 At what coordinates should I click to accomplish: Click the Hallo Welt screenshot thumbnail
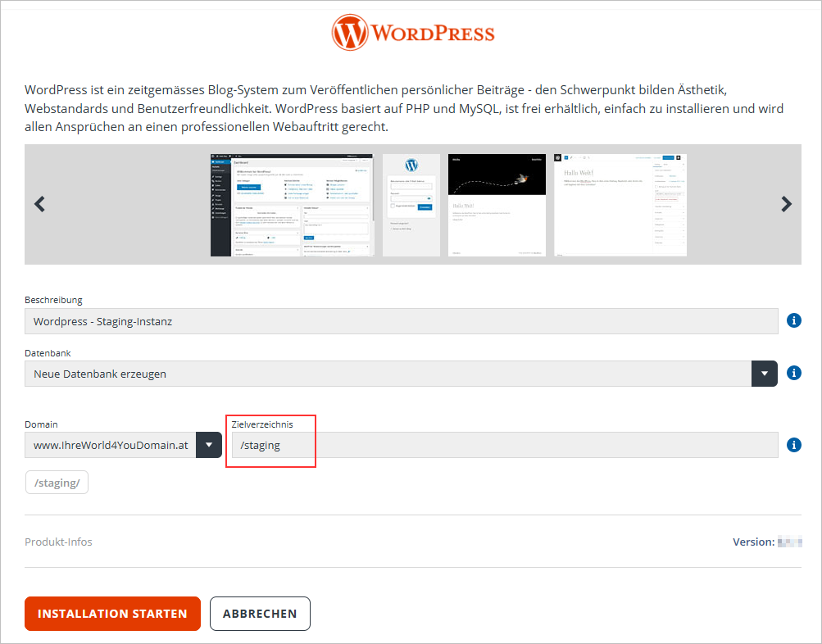point(620,203)
